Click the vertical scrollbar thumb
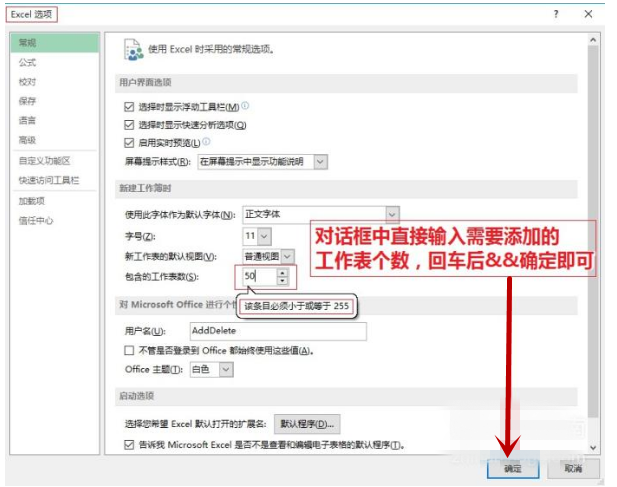Screen dimensions: 617x487 [593, 231]
